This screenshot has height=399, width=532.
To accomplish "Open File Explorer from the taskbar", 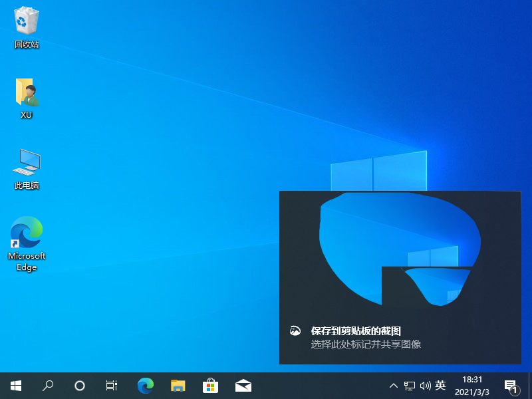I will click(x=178, y=385).
